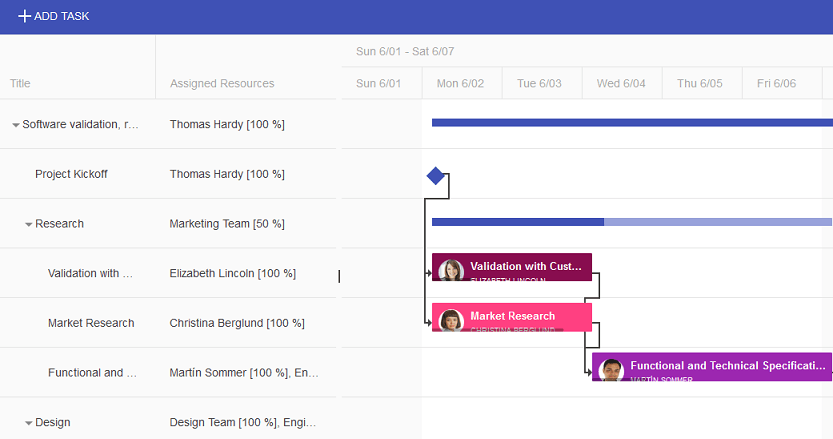Click Martín Sommer's avatar on task bar
This screenshot has width=833, height=439.
(611, 370)
